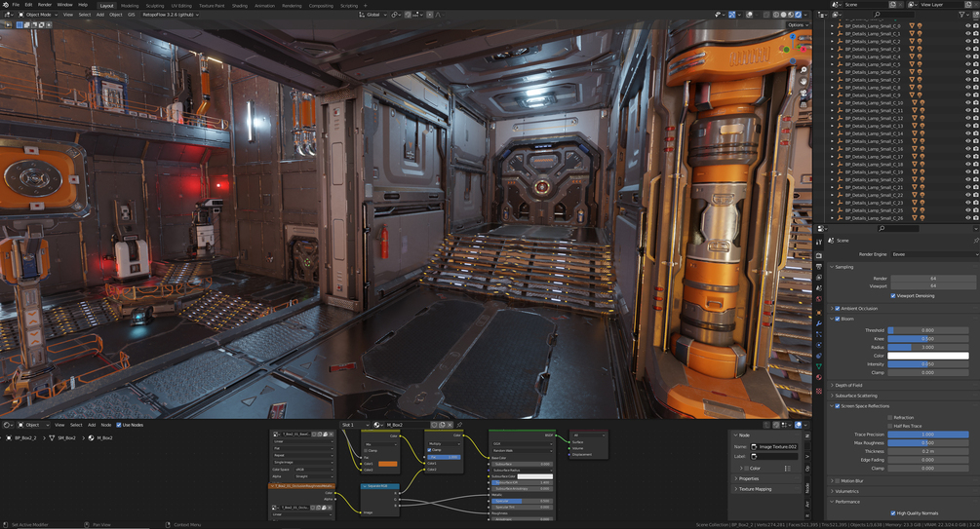Click the Scene name field
The width and height of the screenshot is (980, 529).
(x=865, y=4)
